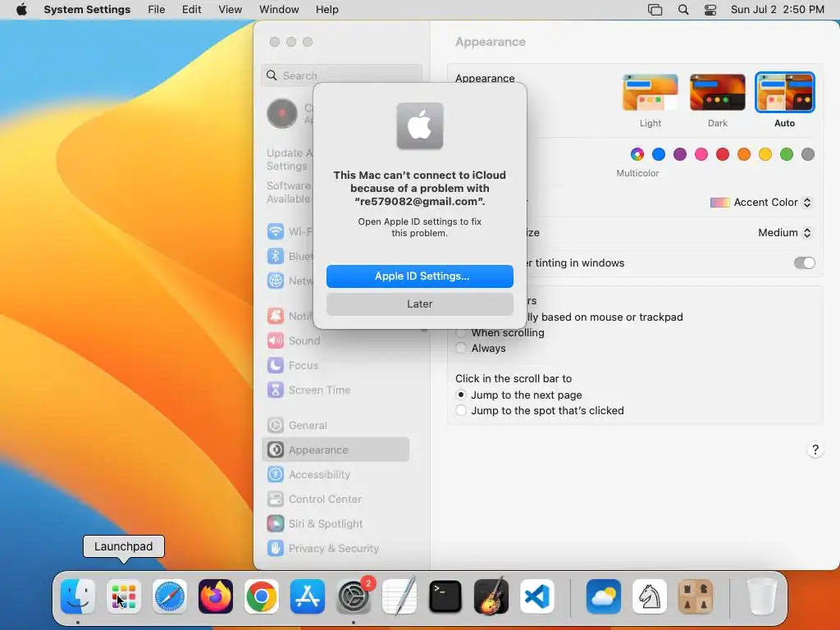Click the settings Search field
This screenshot has width=840, height=630.
coord(342,75)
